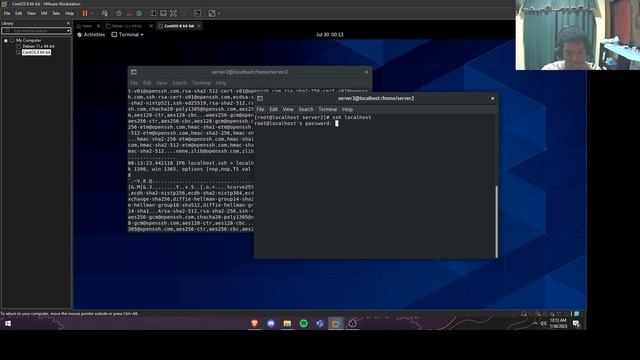
Task: Open Edit menu in front terminal
Action: (273, 109)
